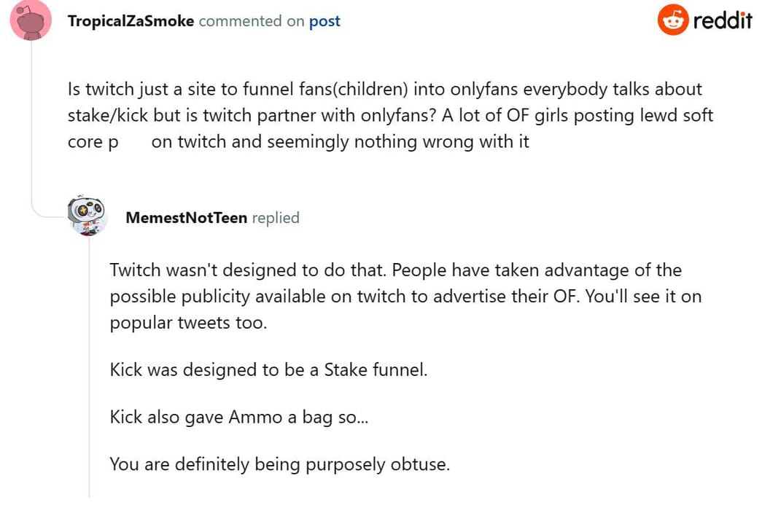
Task: Click the 'replied' label next to MemestNotTeen
Action: pos(276,217)
